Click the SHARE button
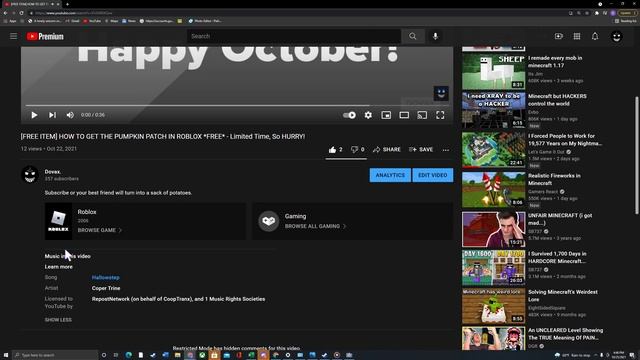This screenshot has height=360, width=640. click(x=387, y=150)
